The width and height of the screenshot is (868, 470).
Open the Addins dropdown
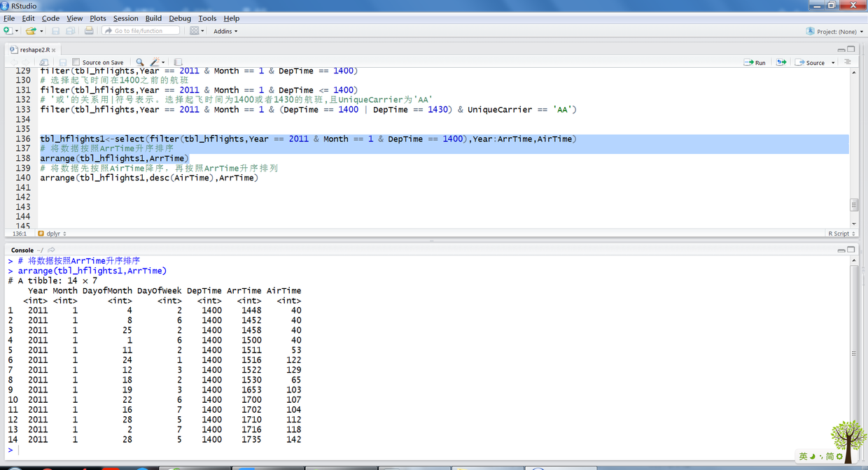click(225, 31)
